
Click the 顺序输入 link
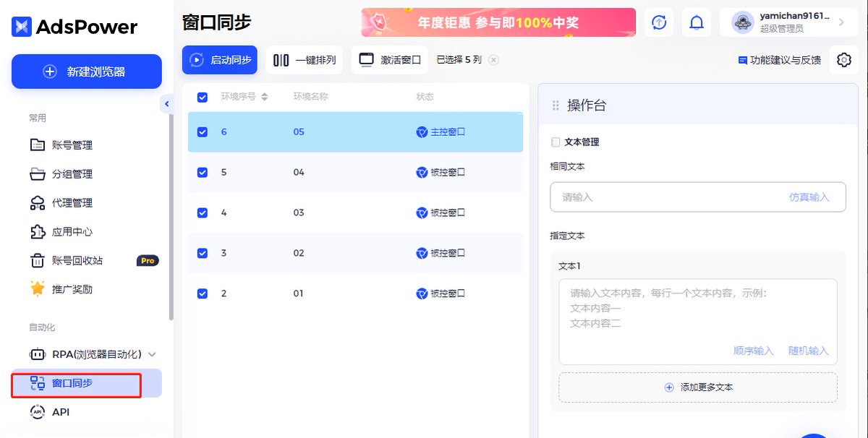click(x=754, y=351)
